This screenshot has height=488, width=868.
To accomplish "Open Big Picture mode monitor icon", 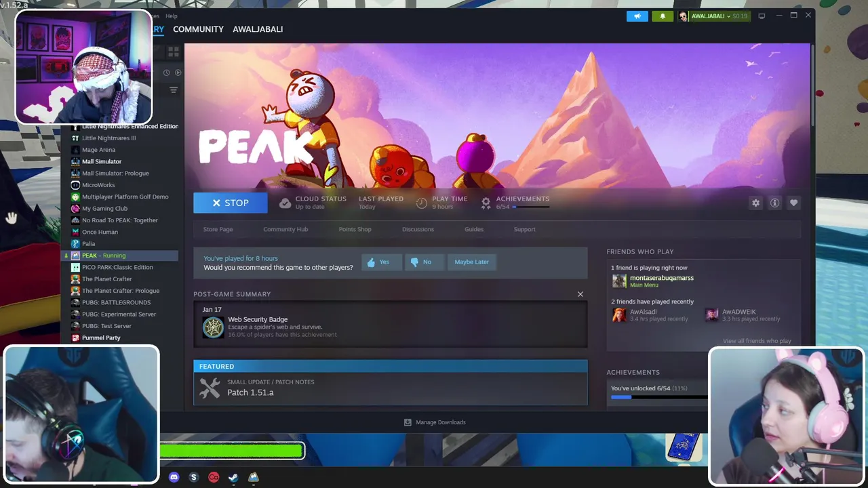I will tap(762, 16).
